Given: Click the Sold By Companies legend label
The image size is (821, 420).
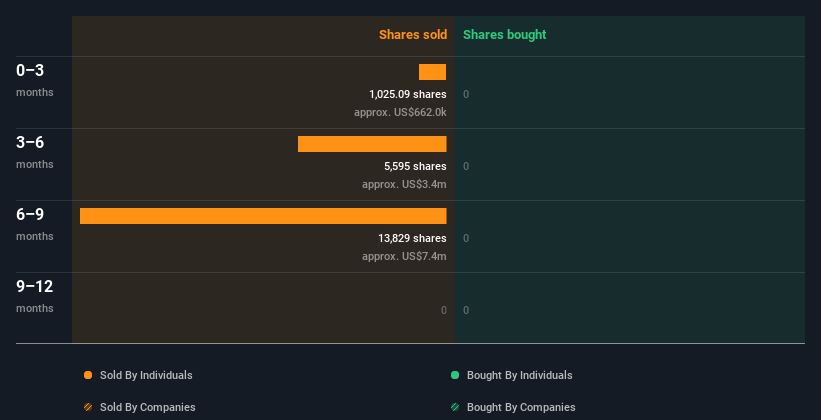Looking at the screenshot, I should coord(148,407).
